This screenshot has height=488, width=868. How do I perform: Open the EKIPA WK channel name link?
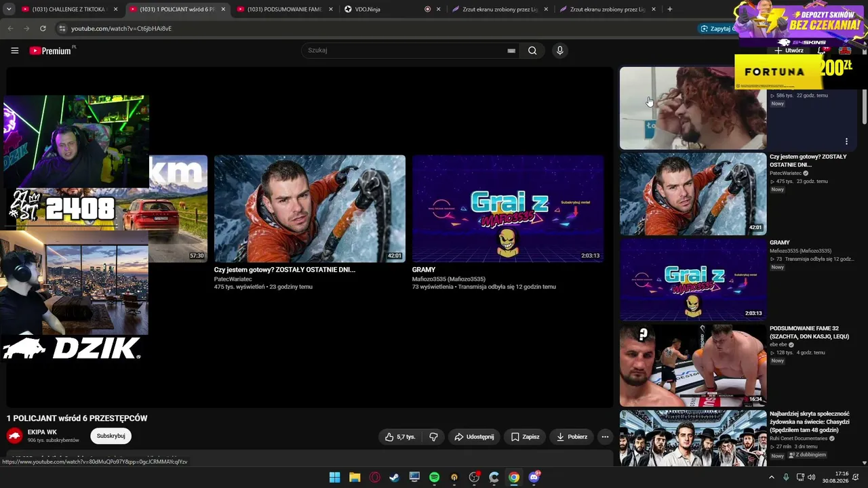tap(42, 432)
